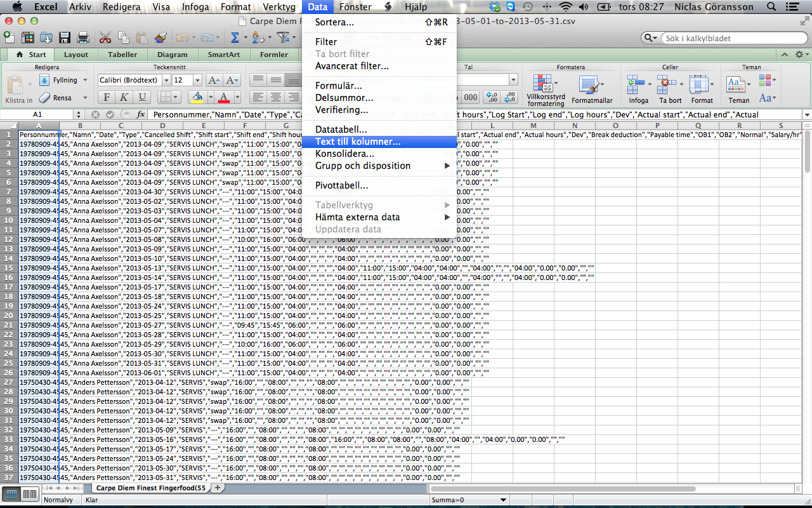Open the borders dropdown arrow

[x=177, y=97]
